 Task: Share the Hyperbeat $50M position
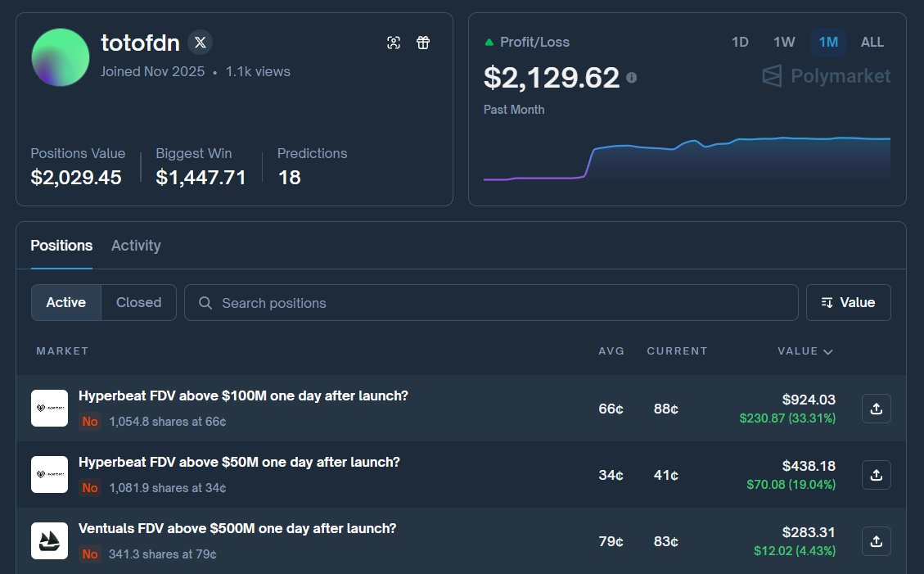877,475
